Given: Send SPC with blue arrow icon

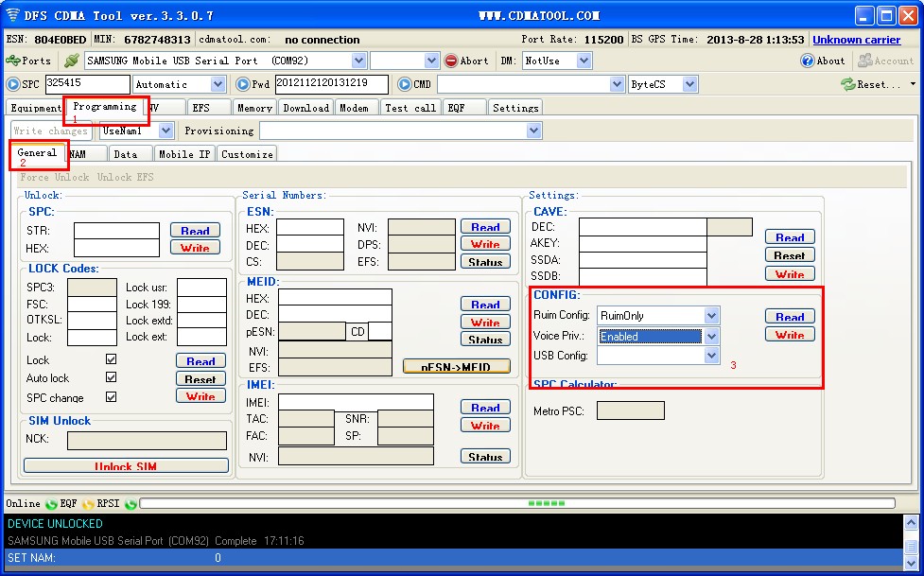Looking at the screenshot, I should tap(13, 84).
